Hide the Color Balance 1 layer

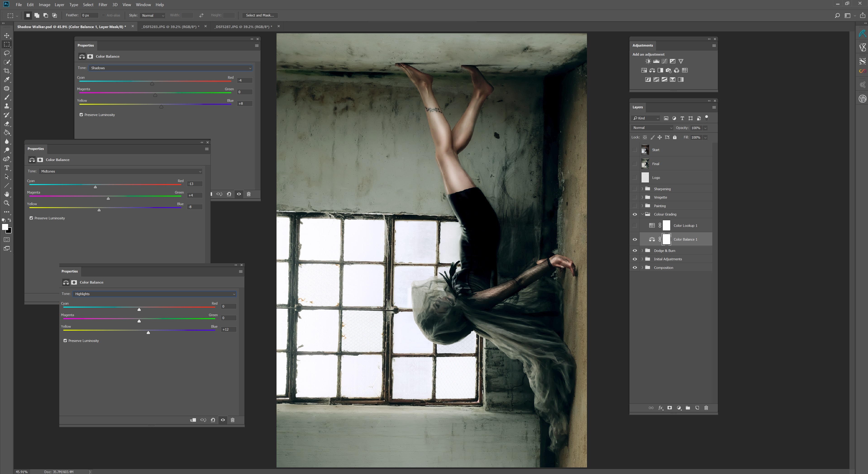pyautogui.click(x=635, y=239)
